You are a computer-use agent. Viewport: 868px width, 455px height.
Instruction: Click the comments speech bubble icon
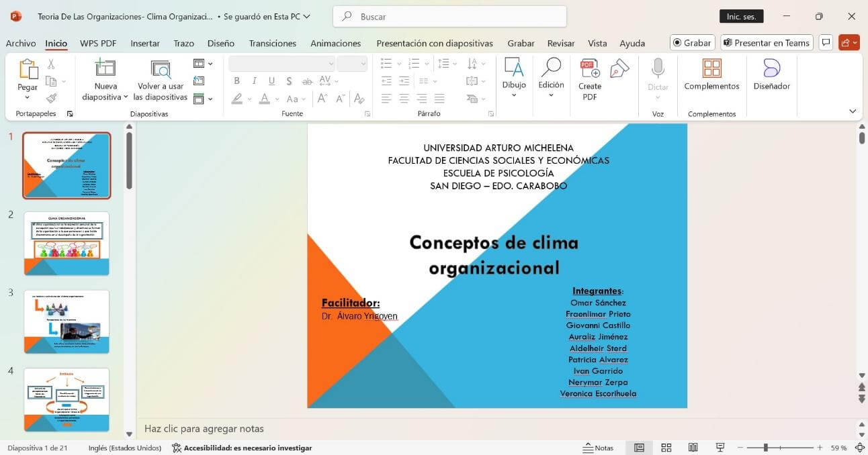pos(826,42)
